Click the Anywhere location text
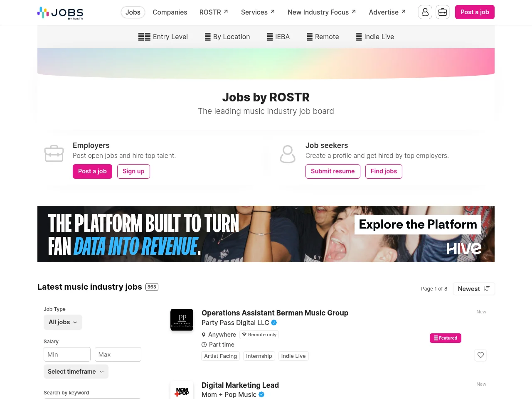 tap(222, 335)
